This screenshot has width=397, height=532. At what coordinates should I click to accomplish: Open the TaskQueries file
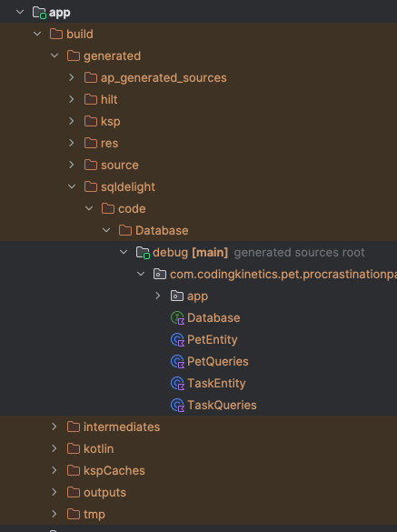[222, 405]
